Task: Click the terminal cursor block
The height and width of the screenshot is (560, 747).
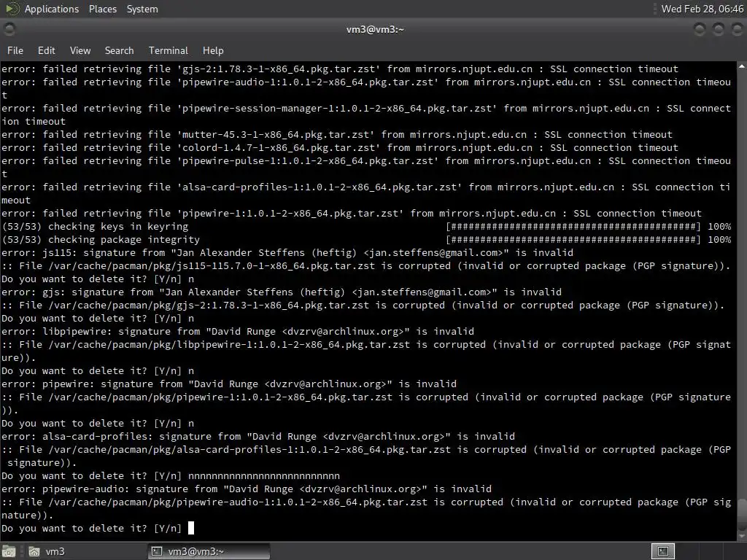Action: (191, 528)
